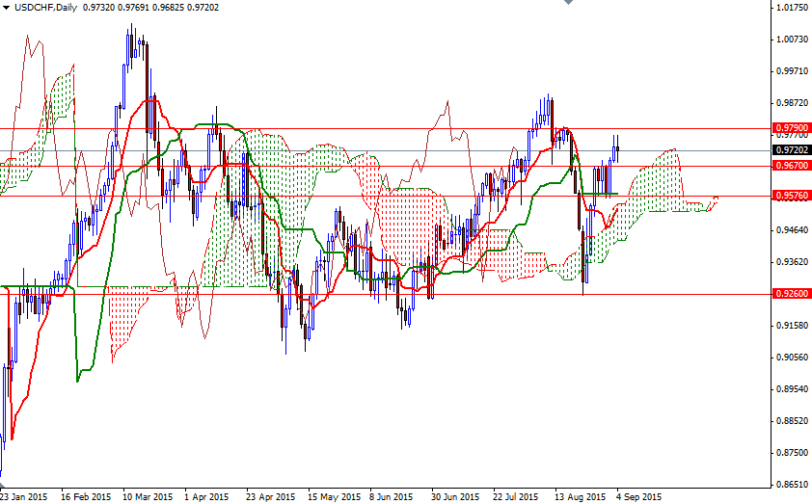
Task: Click the 0.91580 price scale value
Action: 793,326
